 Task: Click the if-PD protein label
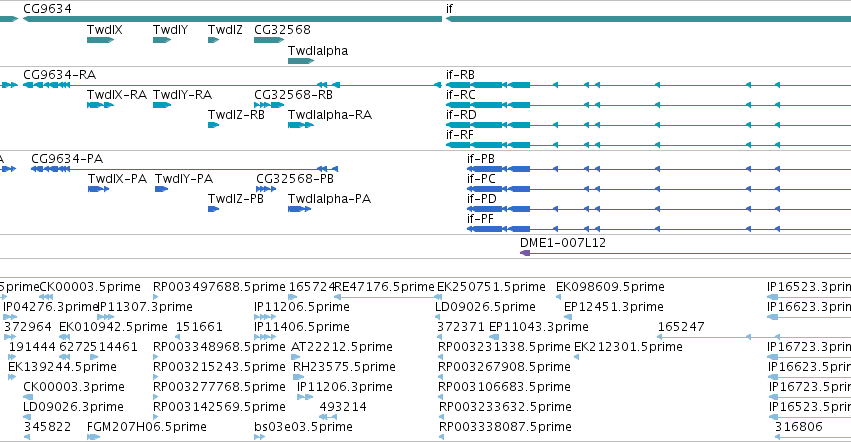click(481, 199)
